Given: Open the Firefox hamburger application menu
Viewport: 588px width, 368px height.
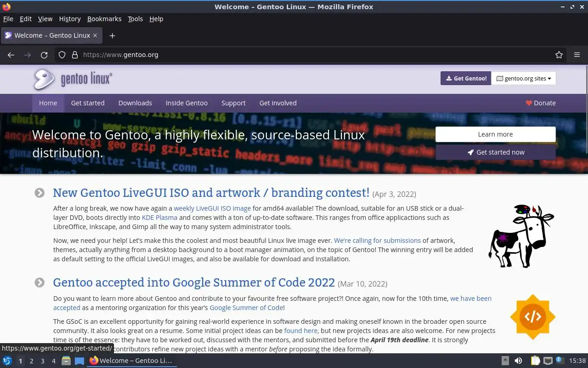Looking at the screenshot, I should click(577, 55).
